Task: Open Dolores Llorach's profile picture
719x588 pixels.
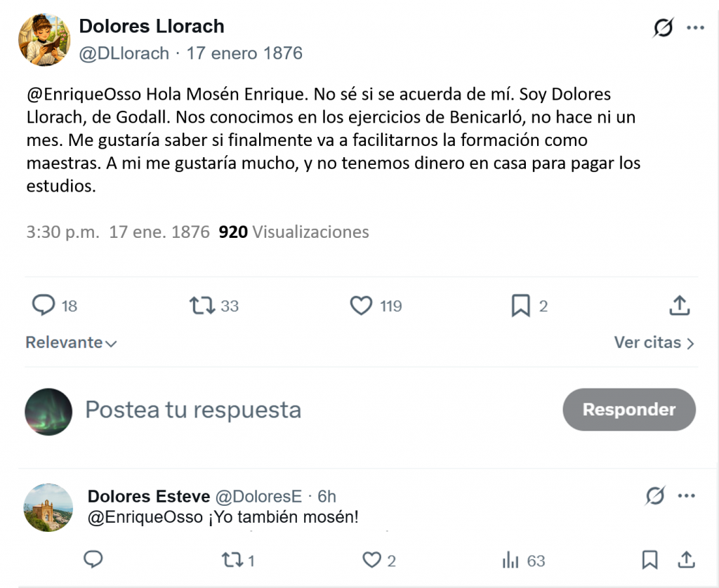Action: point(44,40)
